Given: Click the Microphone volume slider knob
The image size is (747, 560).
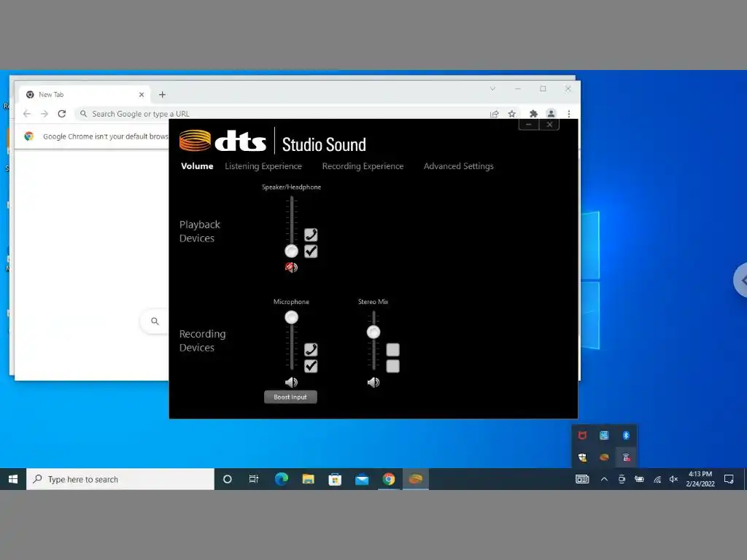Looking at the screenshot, I should [x=291, y=317].
